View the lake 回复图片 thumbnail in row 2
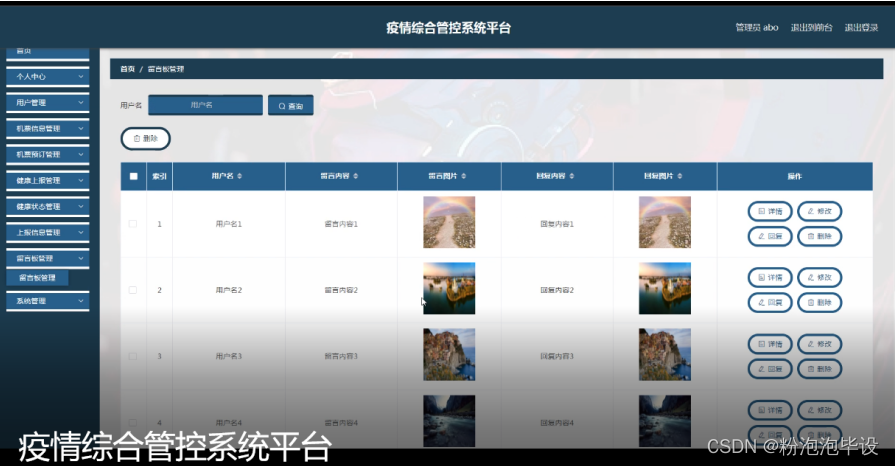 pos(665,288)
